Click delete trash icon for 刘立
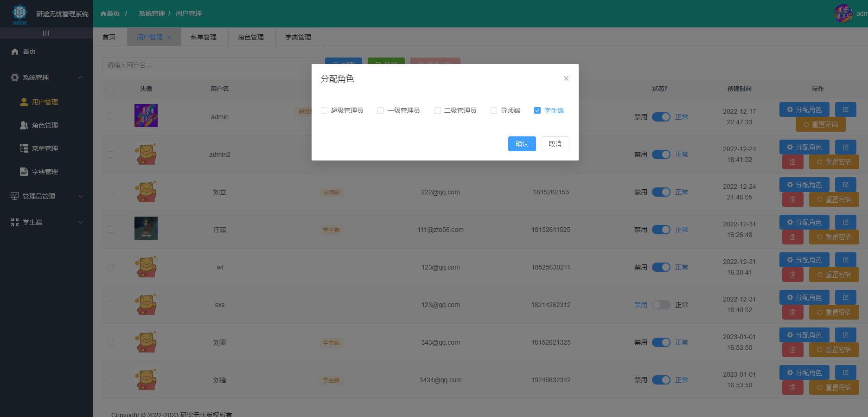 pos(793,199)
